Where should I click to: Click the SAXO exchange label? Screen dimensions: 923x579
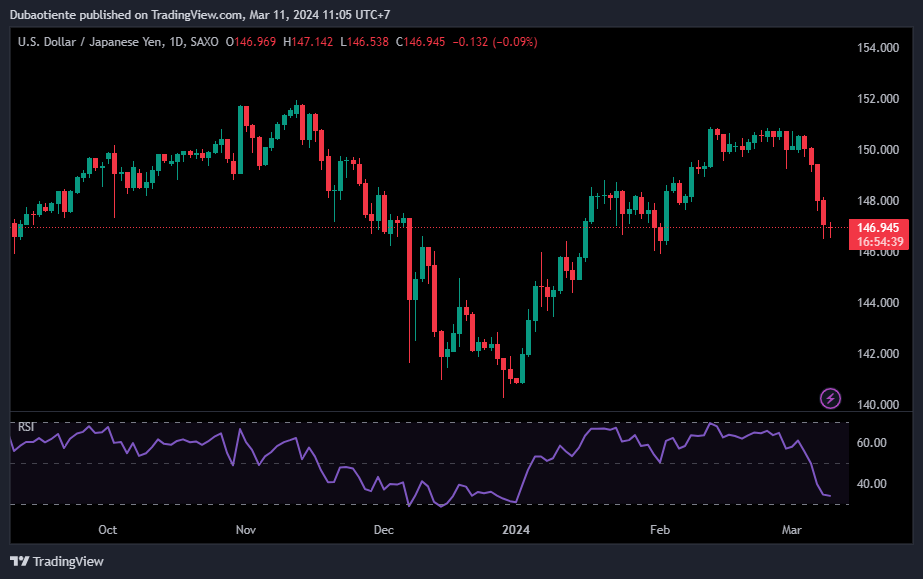pos(204,42)
